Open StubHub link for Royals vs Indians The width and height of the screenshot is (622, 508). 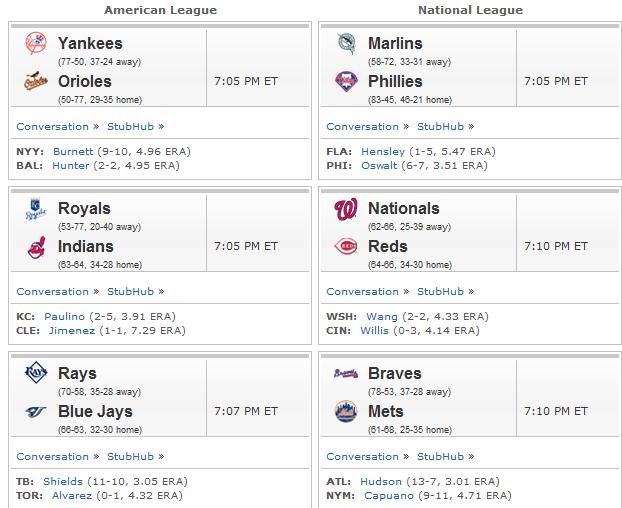pyautogui.click(x=130, y=291)
